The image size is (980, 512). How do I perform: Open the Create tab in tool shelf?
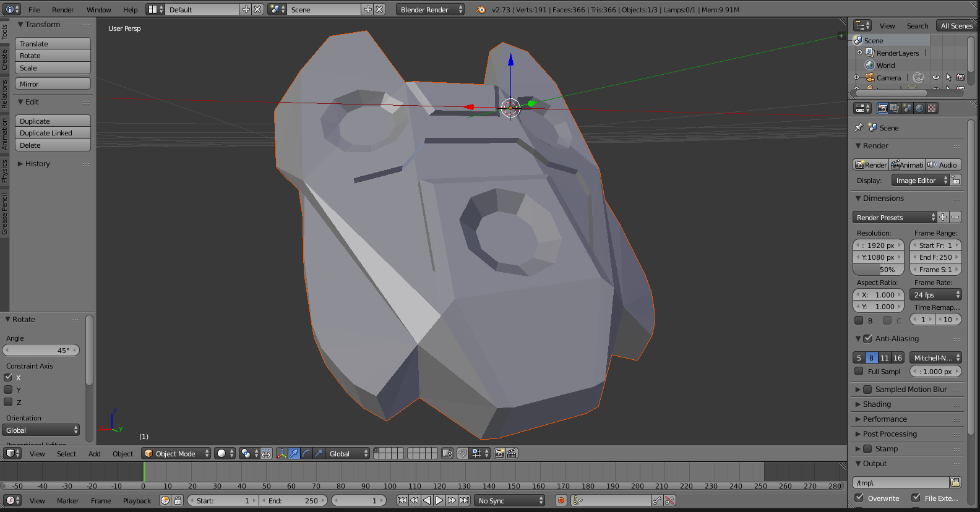click(4, 59)
